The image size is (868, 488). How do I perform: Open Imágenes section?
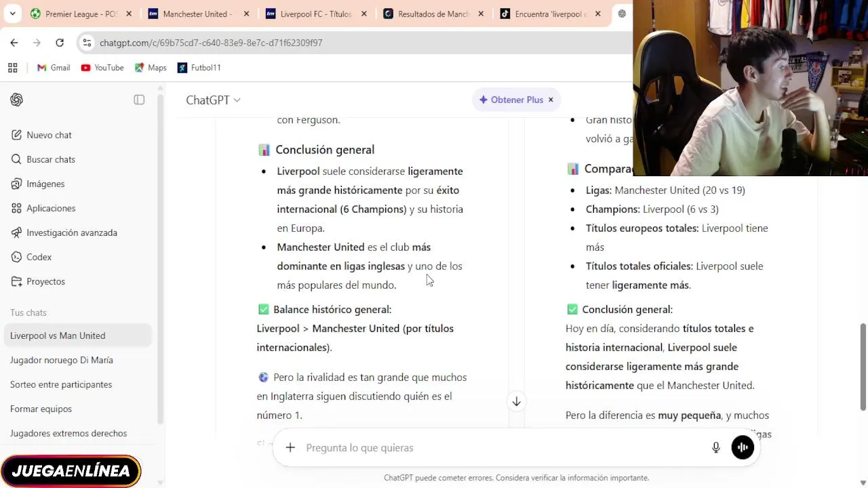(x=78, y=184)
